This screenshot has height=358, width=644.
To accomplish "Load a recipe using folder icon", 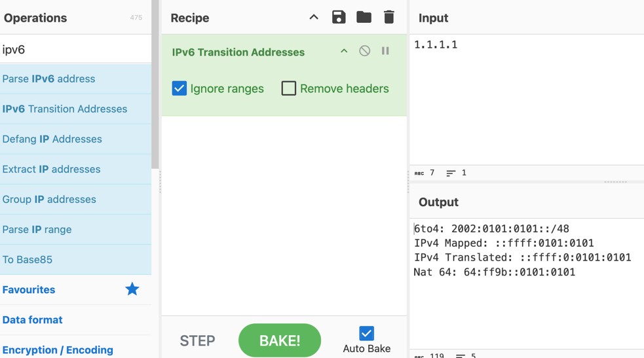I will point(364,18).
